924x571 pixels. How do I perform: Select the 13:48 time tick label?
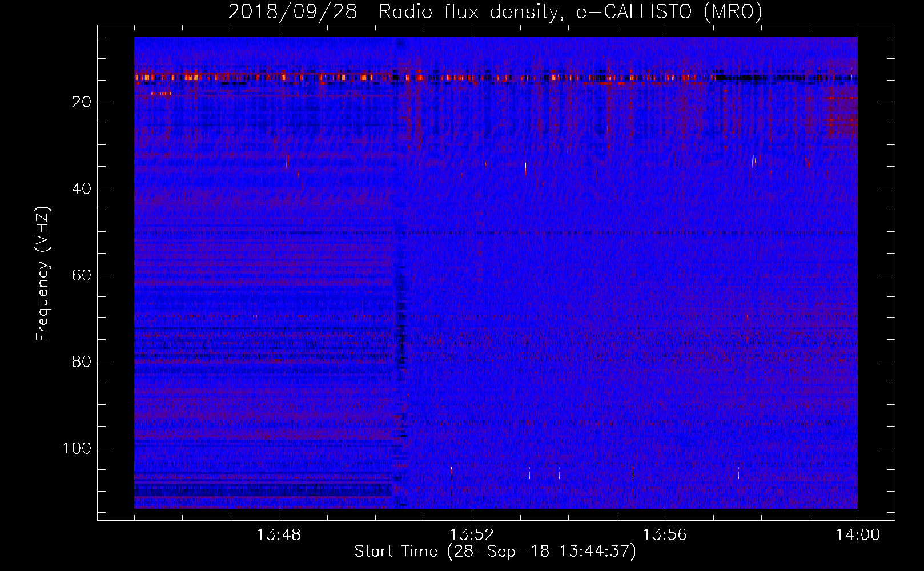tap(279, 535)
